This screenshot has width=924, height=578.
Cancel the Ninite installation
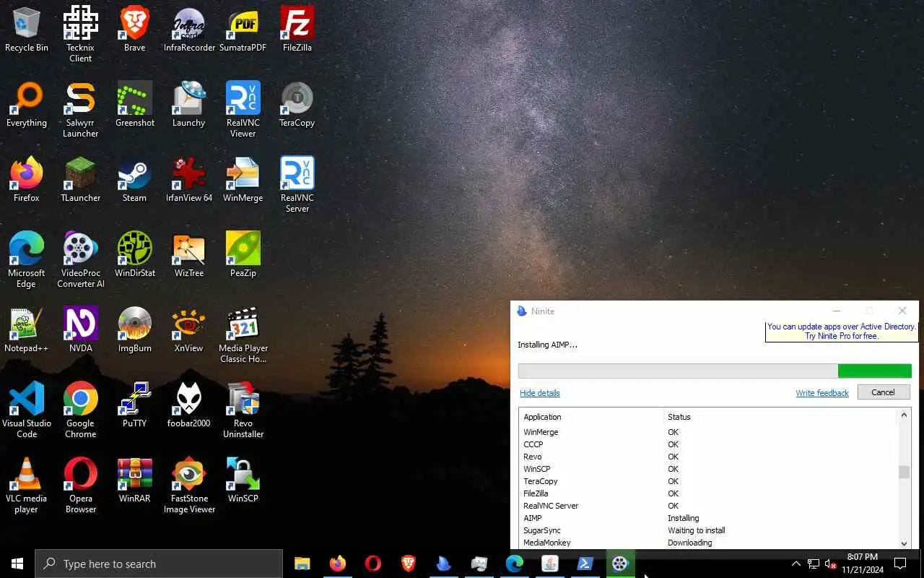point(883,392)
